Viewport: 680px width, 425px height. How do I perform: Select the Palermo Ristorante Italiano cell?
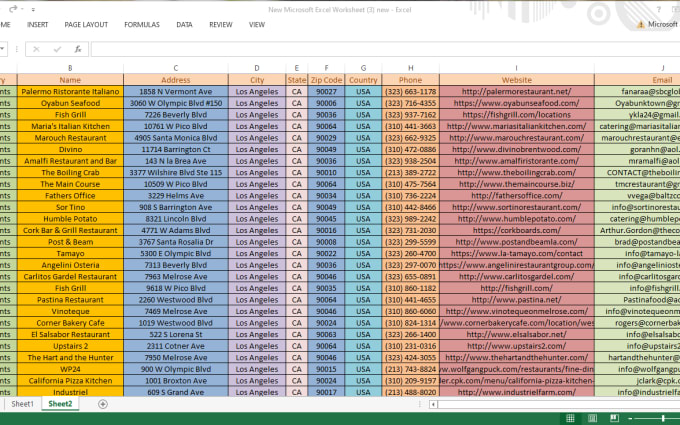point(70,92)
